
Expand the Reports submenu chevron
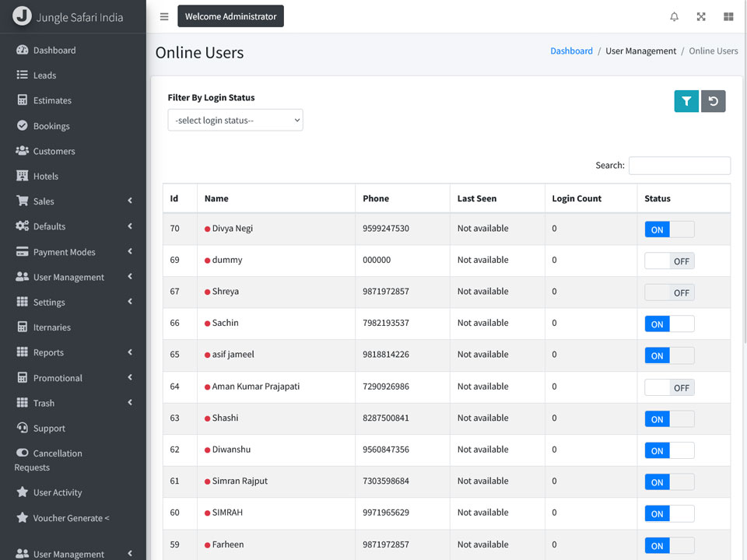tap(130, 352)
